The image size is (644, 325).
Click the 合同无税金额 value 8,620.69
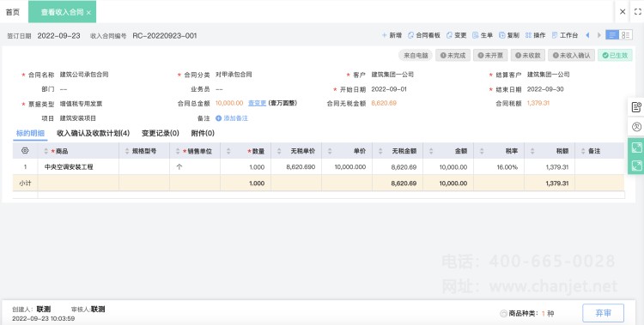point(384,103)
